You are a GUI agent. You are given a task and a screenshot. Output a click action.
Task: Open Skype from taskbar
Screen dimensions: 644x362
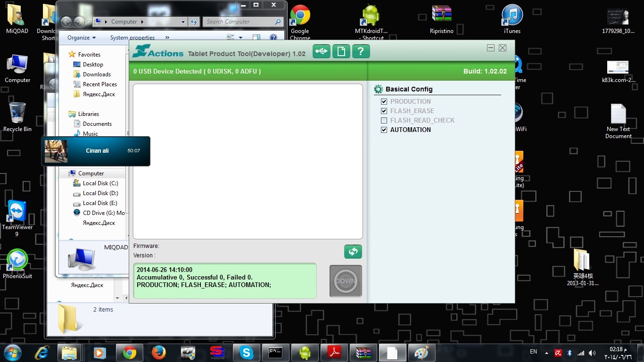point(246,353)
